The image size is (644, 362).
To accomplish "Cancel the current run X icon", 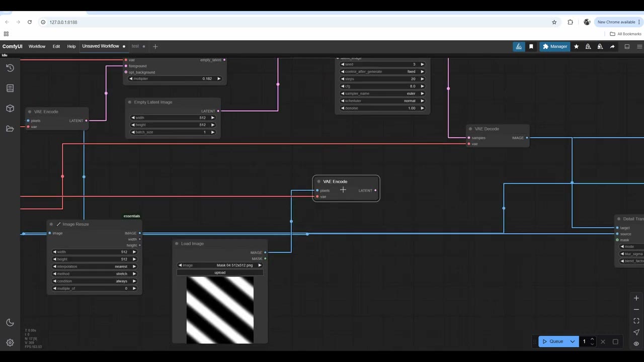I will pos(603,341).
